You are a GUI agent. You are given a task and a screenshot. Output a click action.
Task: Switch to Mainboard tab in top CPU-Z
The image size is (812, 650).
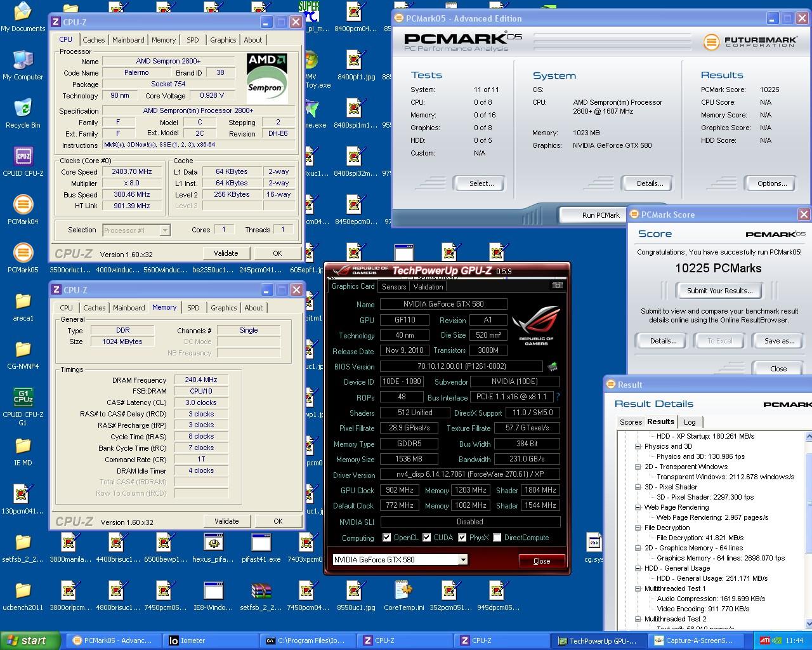[x=128, y=40]
